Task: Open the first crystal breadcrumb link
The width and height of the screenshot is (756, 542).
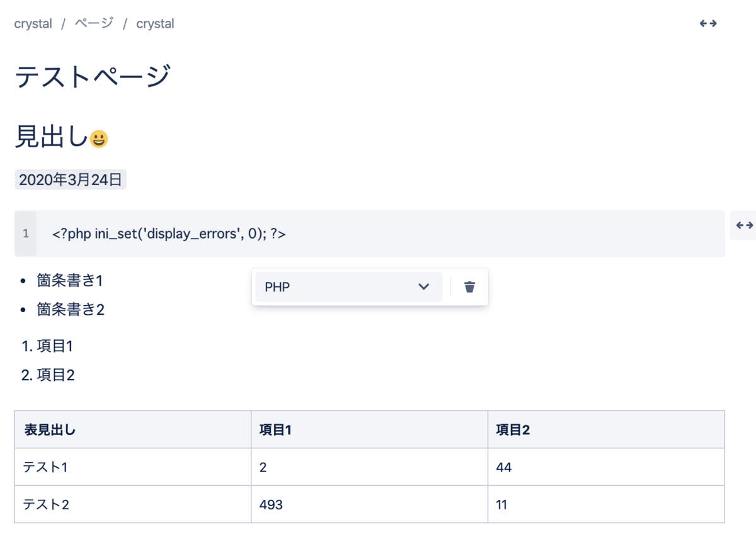Action: pyautogui.click(x=32, y=23)
